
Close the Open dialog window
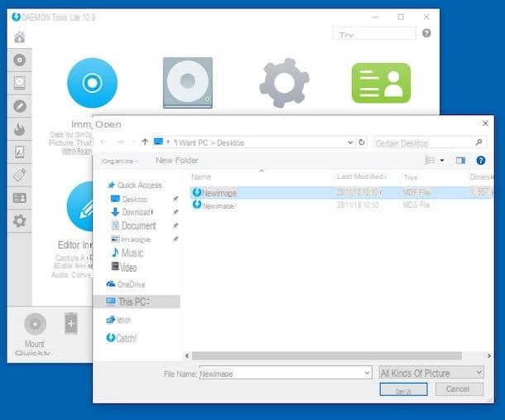point(485,123)
